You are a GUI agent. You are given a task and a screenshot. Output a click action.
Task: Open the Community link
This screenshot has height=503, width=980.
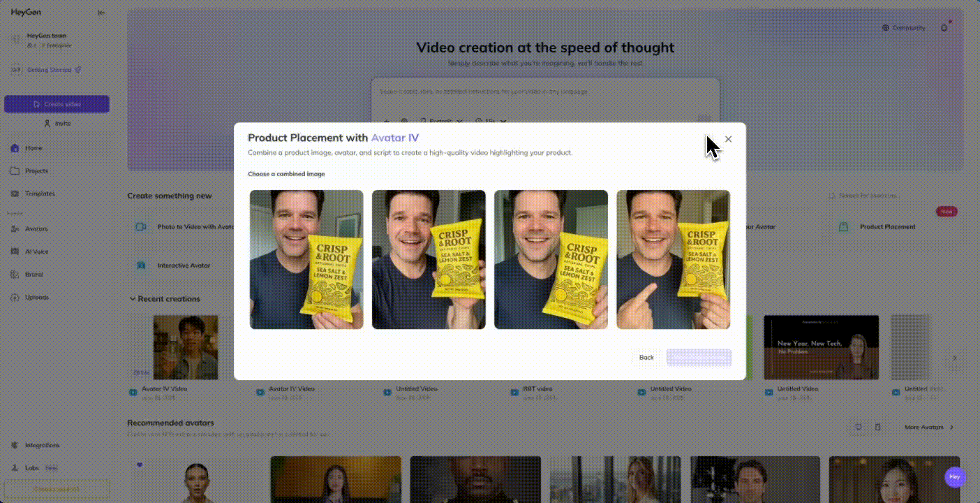(904, 28)
